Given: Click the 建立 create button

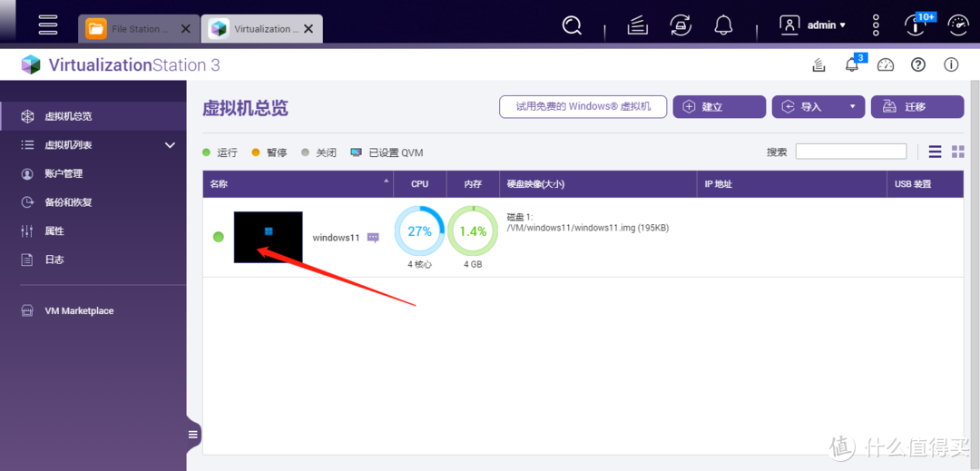Looking at the screenshot, I should point(720,107).
